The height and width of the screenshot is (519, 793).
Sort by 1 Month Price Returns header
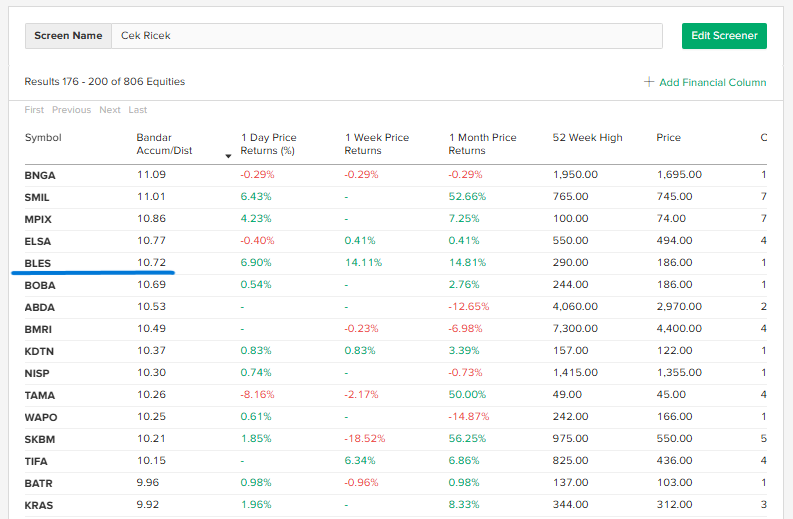click(482, 144)
